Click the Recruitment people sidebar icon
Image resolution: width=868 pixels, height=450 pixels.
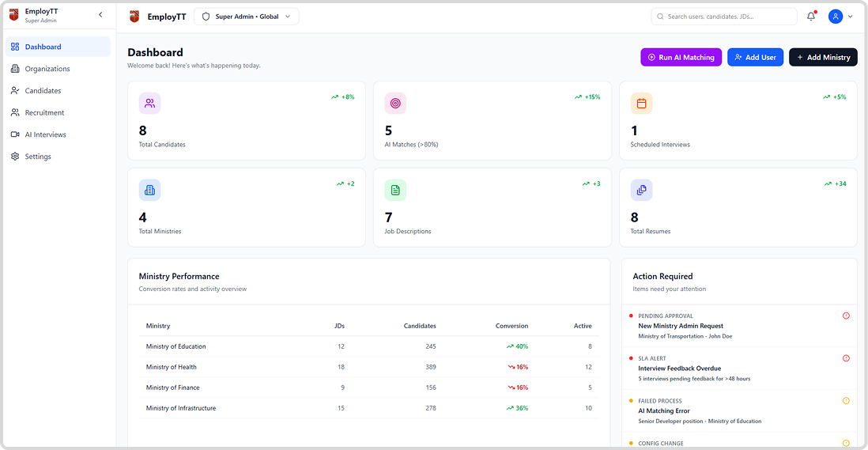15,112
